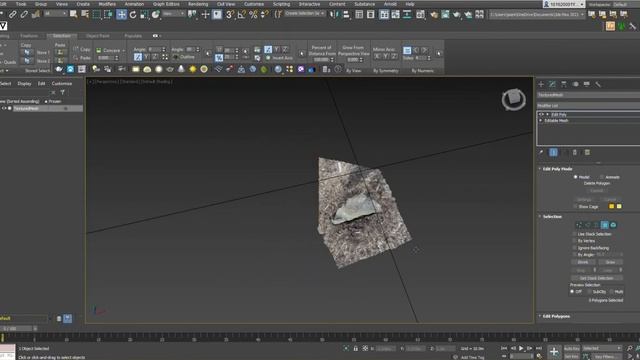The height and width of the screenshot is (360, 640).
Task: Enable the By Angle checkbox
Action: pos(575,255)
